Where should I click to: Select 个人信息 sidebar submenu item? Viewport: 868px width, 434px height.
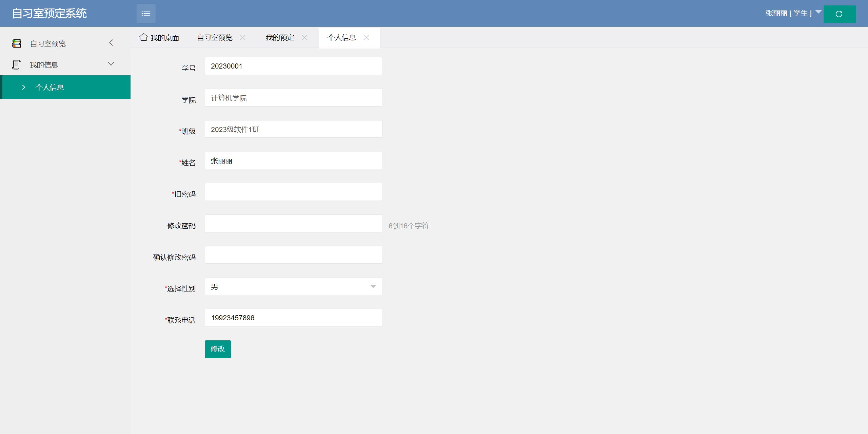[x=65, y=87]
